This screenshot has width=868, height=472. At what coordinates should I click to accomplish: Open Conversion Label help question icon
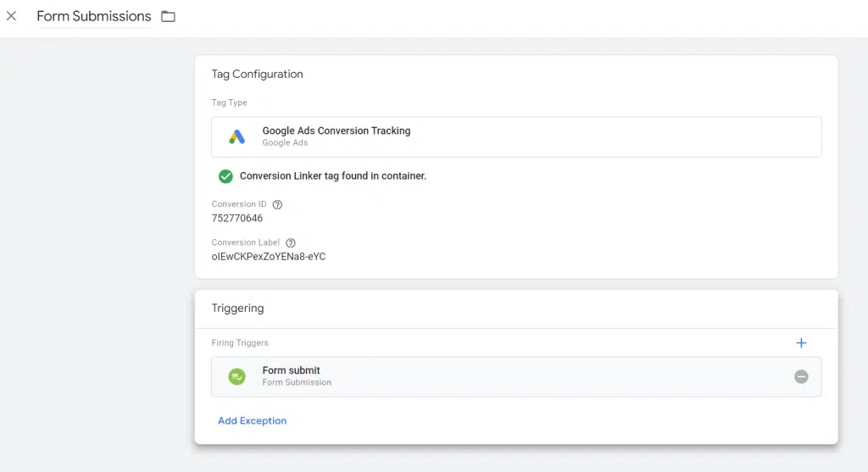[291, 243]
